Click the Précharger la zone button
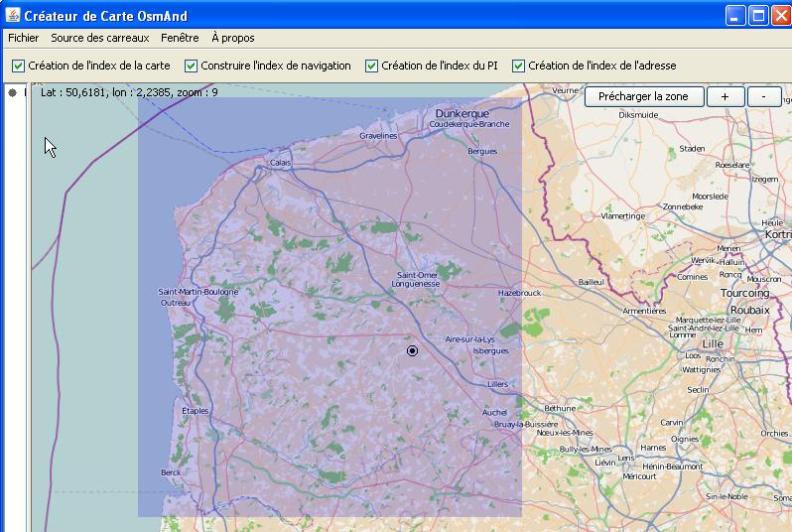The image size is (792, 532). 644,96
